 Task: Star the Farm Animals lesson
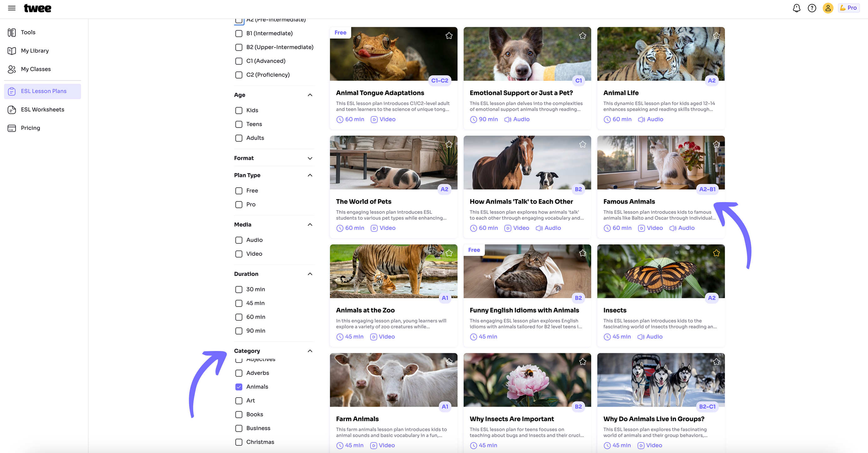coord(449,362)
